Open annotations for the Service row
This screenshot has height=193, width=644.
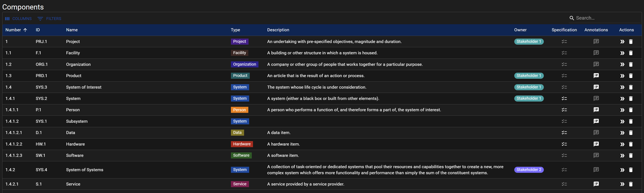click(x=596, y=184)
